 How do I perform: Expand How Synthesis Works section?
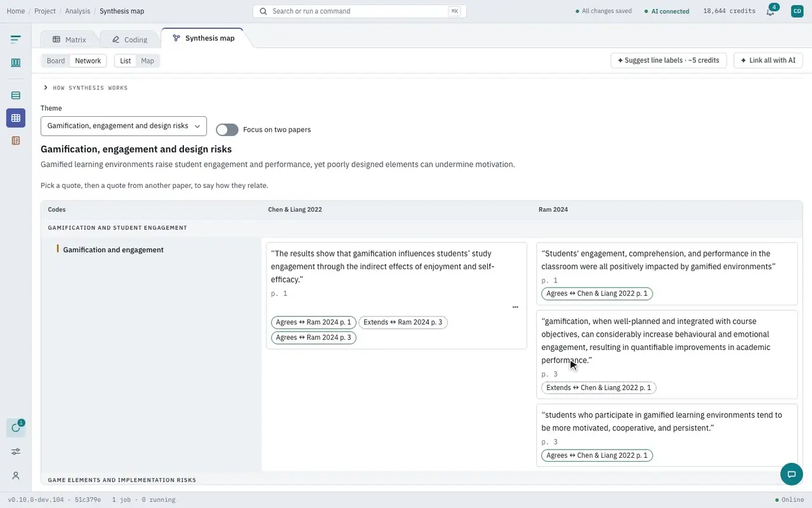click(x=86, y=88)
